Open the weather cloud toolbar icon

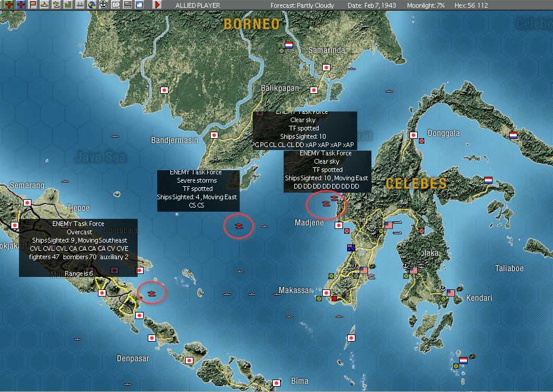point(139,5)
